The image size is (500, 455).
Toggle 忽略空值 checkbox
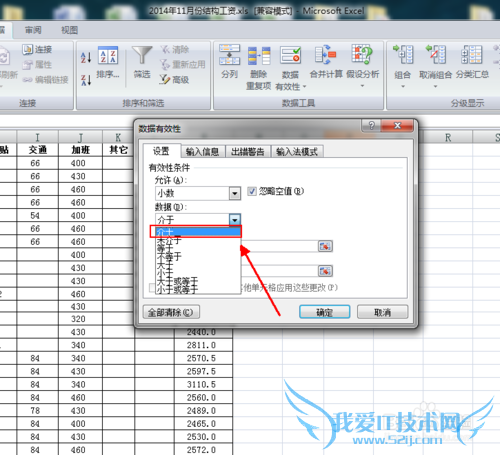(x=252, y=191)
